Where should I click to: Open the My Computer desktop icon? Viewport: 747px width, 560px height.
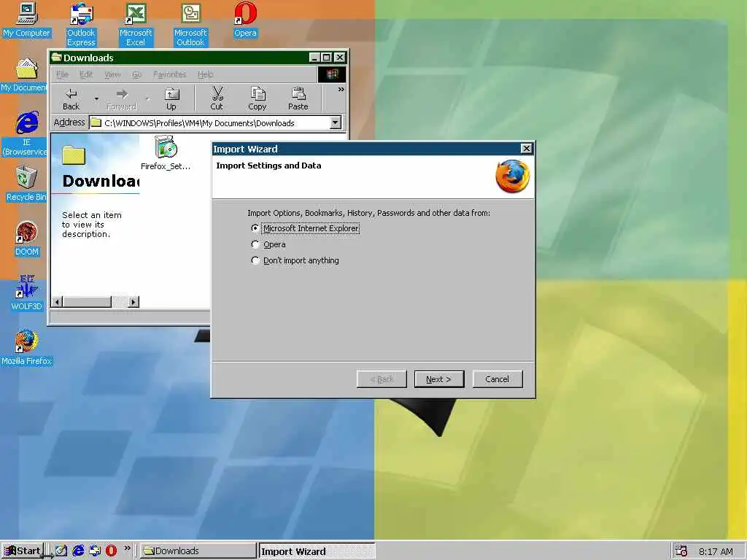[x=27, y=20]
